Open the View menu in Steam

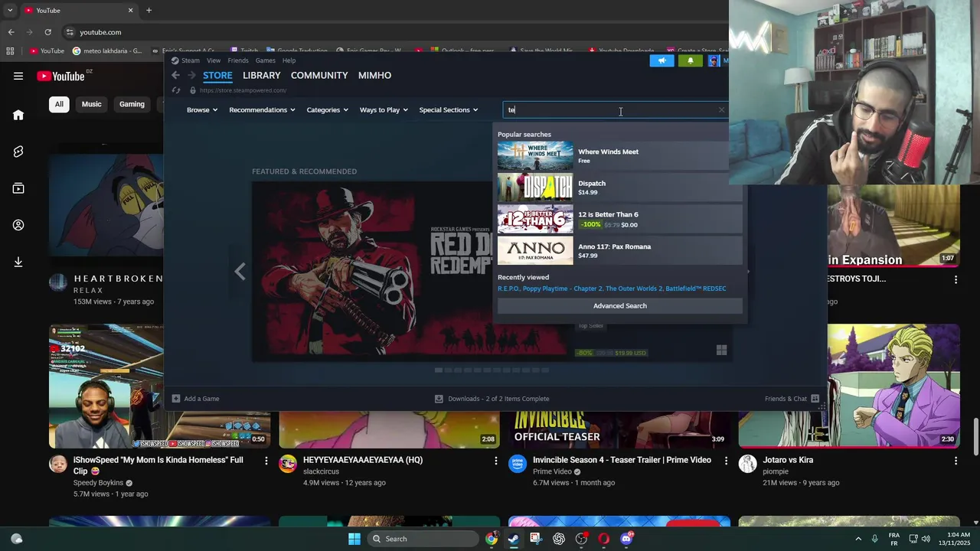point(214,60)
